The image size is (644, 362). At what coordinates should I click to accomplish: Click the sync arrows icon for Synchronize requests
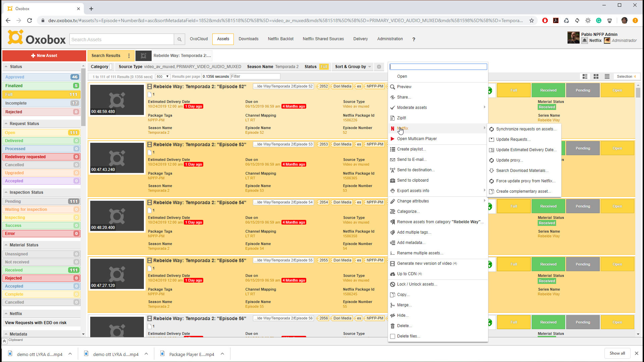pyautogui.click(x=492, y=129)
